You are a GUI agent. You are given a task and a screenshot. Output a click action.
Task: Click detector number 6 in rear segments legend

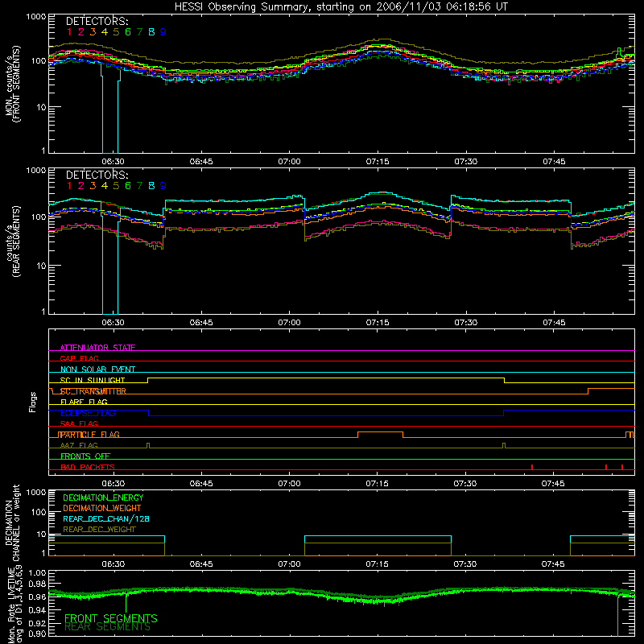tap(128, 186)
